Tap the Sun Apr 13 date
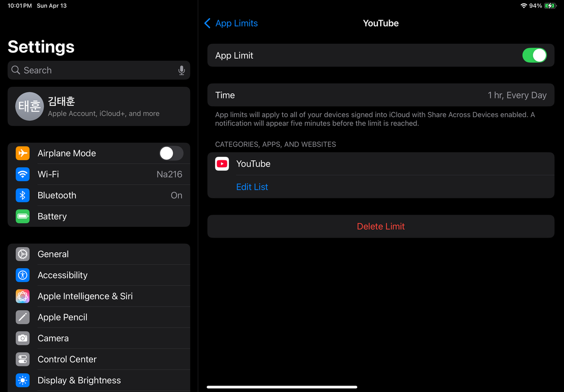 51,6
